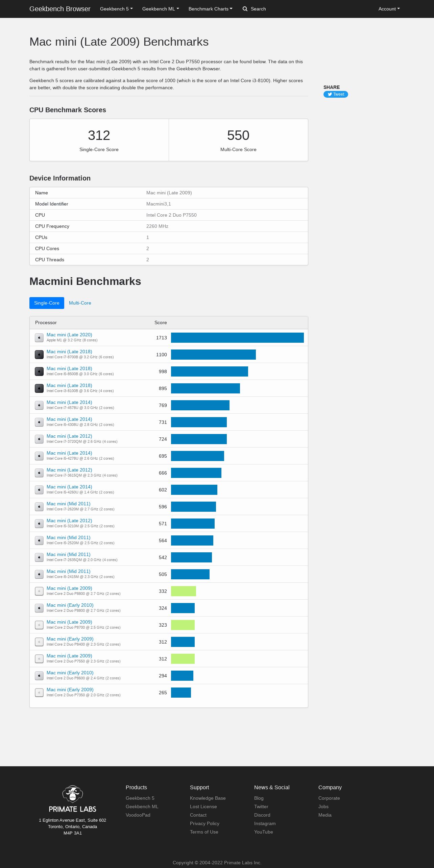Screen dimensions: 434x868
Task: Click the white Mac mini icon for P7350 row
Action: (x=39, y=693)
